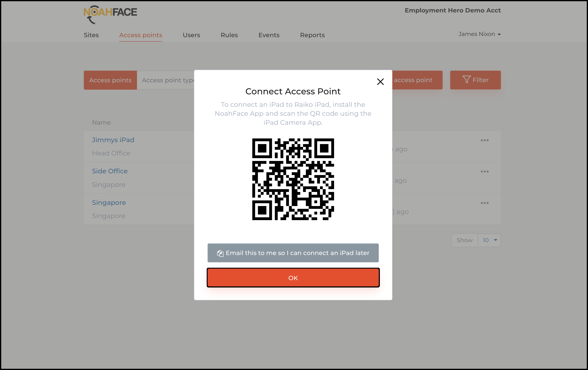
Task: Dismiss the dialog with the X icon
Action: pos(380,81)
